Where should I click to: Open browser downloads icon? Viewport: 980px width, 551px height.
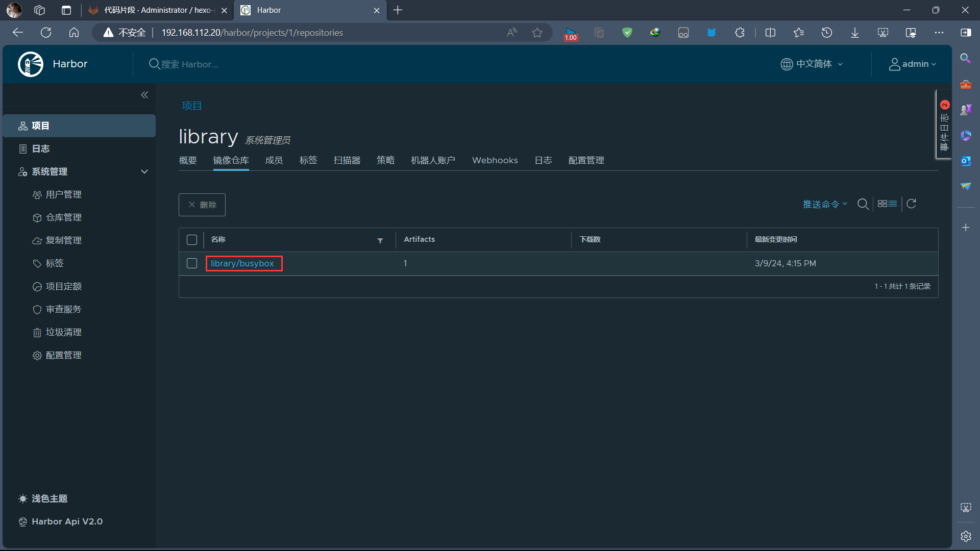(855, 33)
